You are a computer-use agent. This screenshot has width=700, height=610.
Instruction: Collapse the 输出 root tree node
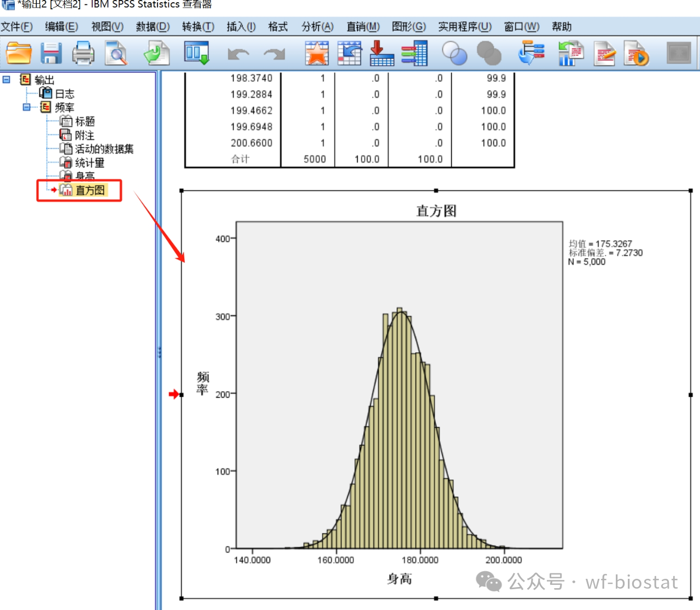pyautogui.click(x=7, y=80)
